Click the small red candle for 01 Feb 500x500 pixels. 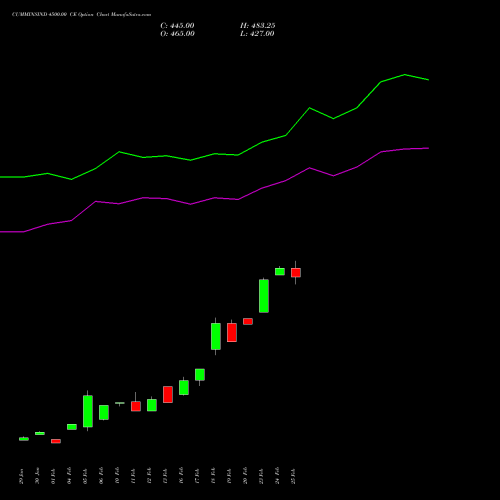point(56,441)
